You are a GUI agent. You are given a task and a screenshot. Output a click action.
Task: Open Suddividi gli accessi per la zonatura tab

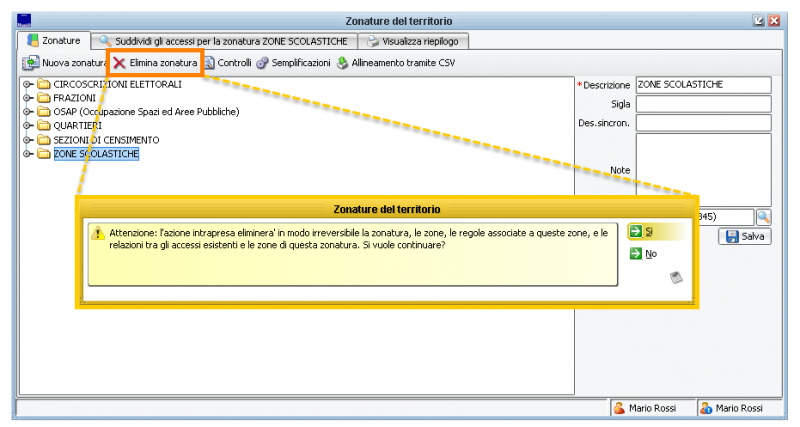coord(224,41)
